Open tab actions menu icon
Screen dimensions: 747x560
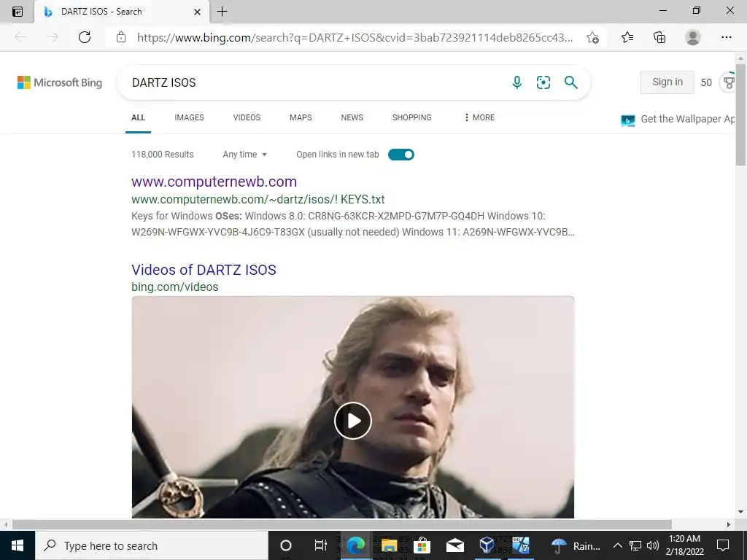18,12
